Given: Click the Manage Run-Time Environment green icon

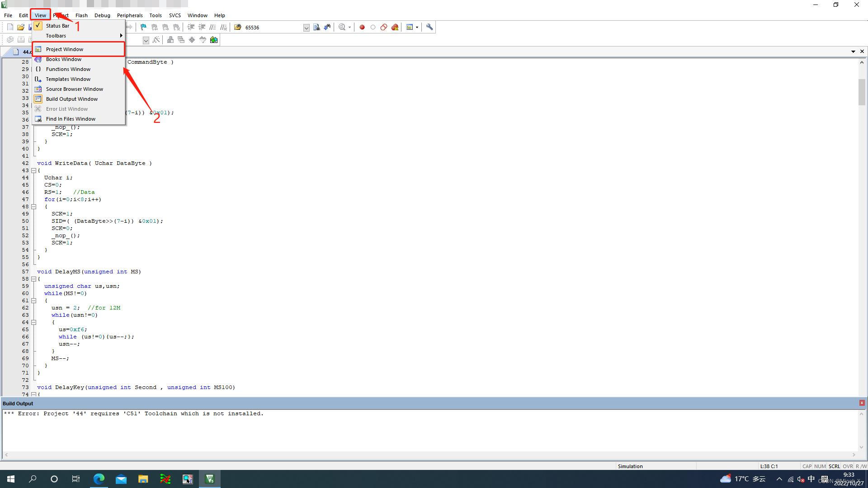Looking at the screenshot, I should pyautogui.click(x=214, y=40).
